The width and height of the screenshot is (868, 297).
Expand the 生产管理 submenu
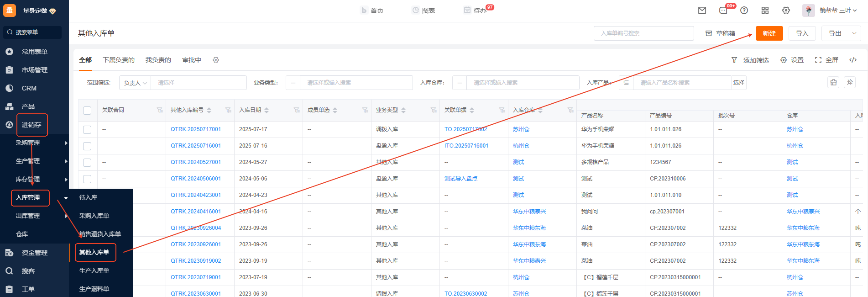[66, 161]
